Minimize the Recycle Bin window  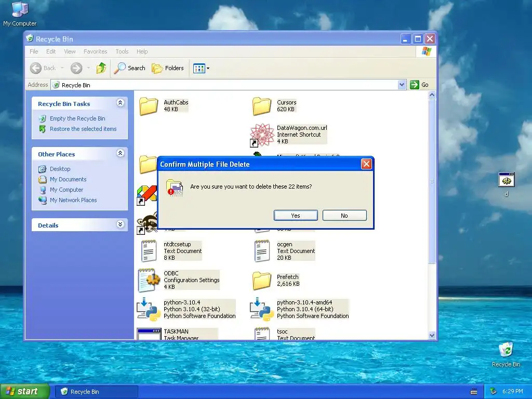point(405,39)
